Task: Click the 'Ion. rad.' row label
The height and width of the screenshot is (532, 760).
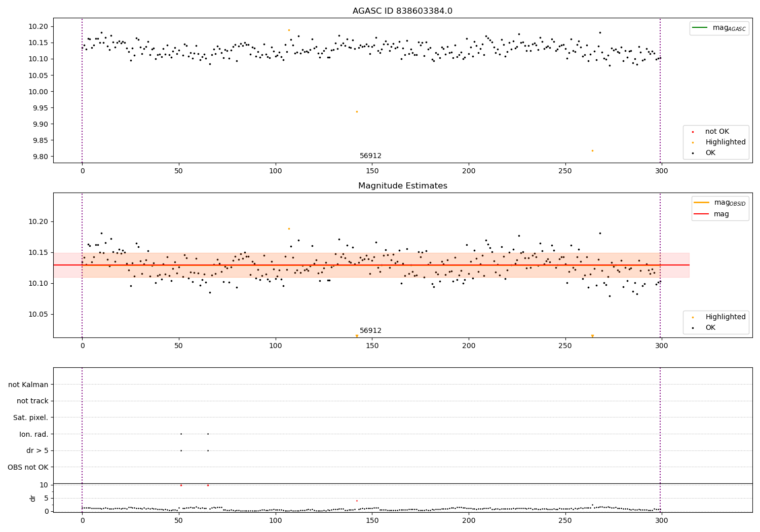Action: pos(34,434)
